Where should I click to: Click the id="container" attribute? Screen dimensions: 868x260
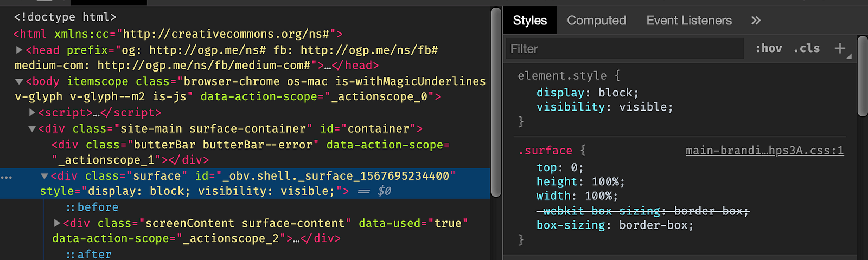[368, 129]
